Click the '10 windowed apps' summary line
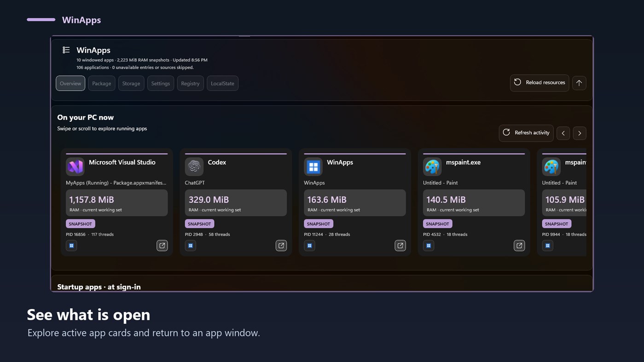The width and height of the screenshot is (644, 362). [x=142, y=60]
